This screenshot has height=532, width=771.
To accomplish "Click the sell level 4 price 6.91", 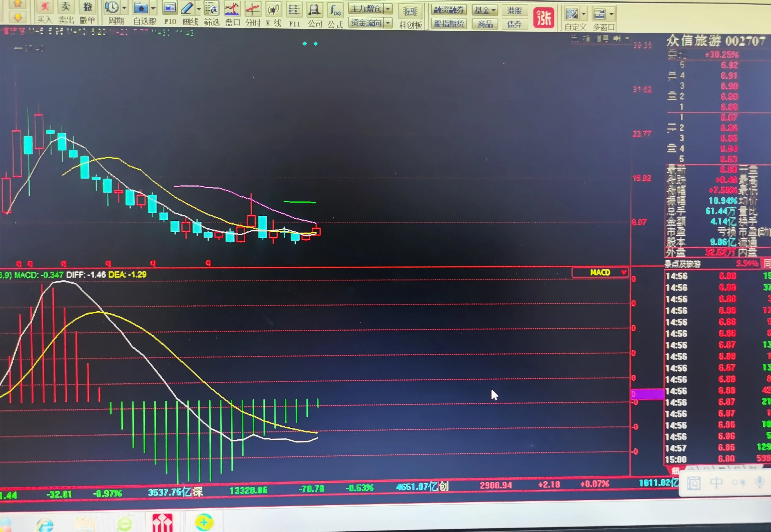I will tap(729, 76).
